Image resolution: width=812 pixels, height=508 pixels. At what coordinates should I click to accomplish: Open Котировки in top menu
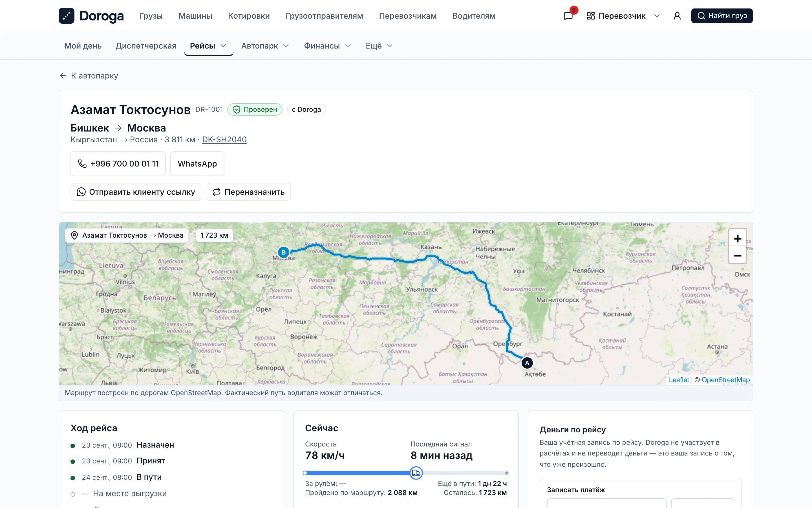[x=249, y=16]
